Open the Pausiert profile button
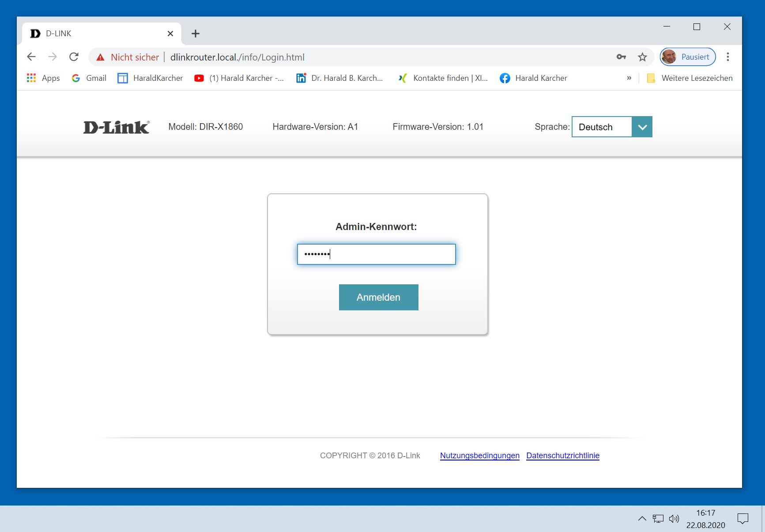This screenshot has width=765, height=532. click(688, 57)
